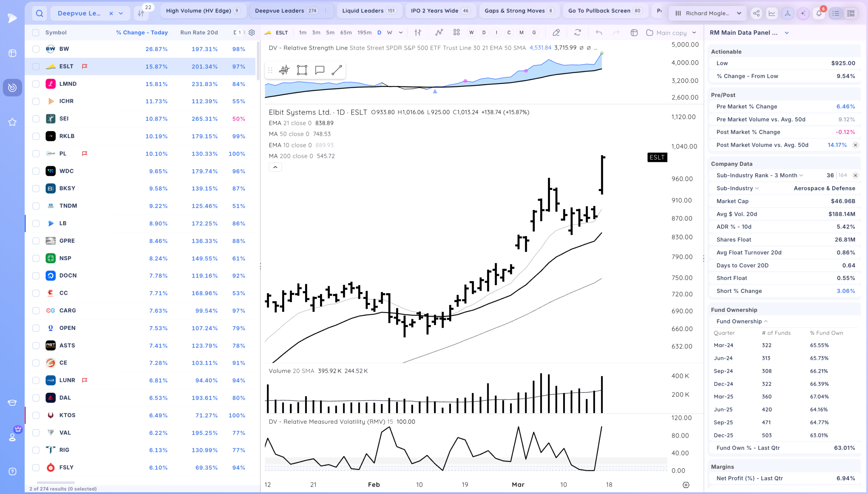Tick the checkbox for RKLB row

(x=36, y=137)
